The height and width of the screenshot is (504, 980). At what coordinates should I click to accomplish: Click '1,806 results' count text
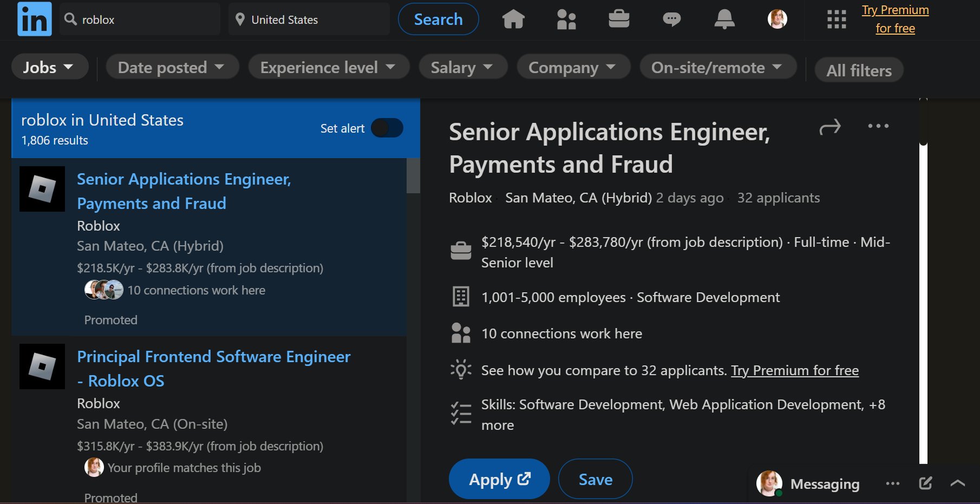55,140
